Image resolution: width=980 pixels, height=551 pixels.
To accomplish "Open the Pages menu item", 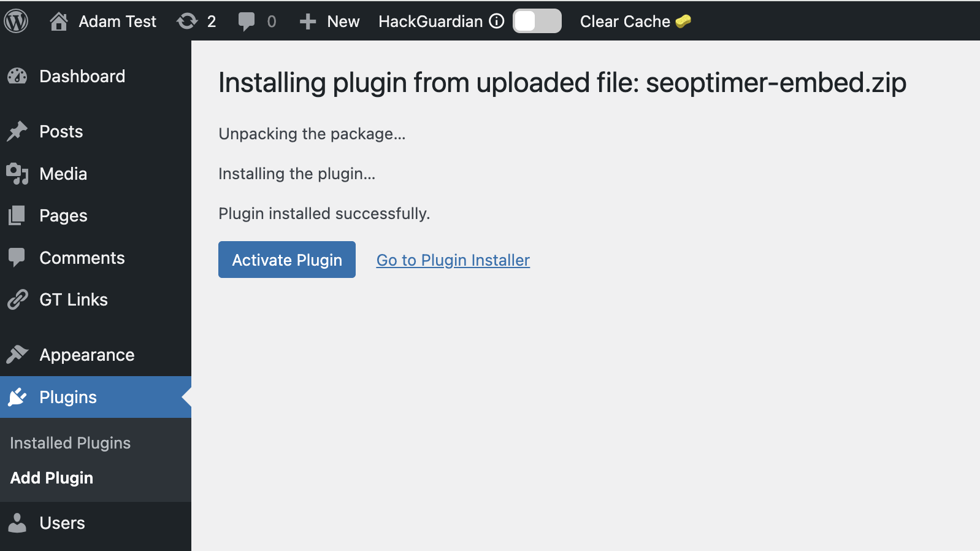I will [63, 215].
